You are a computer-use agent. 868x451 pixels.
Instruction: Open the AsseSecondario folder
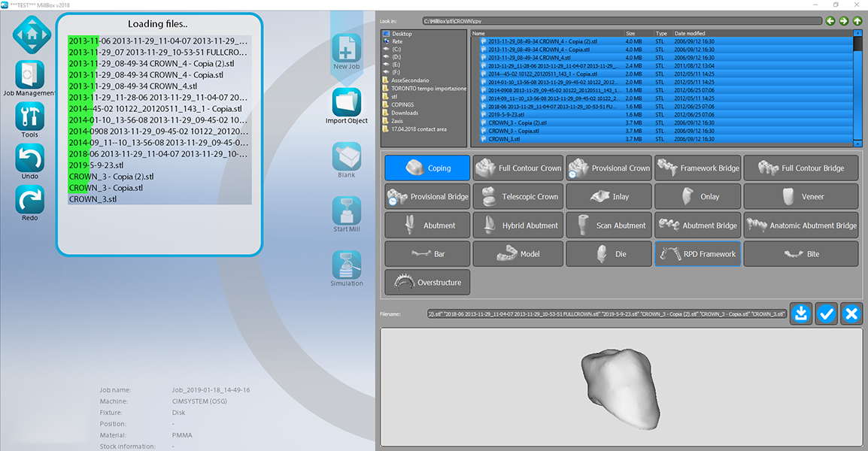click(x=410, y=80)
